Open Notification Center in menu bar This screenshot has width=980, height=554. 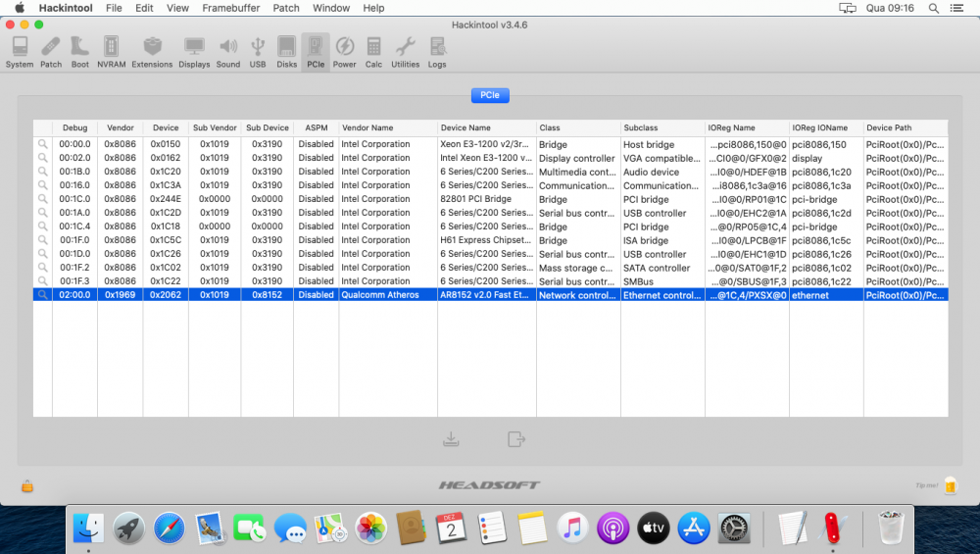pyautogui.click(x=956, y=8)
